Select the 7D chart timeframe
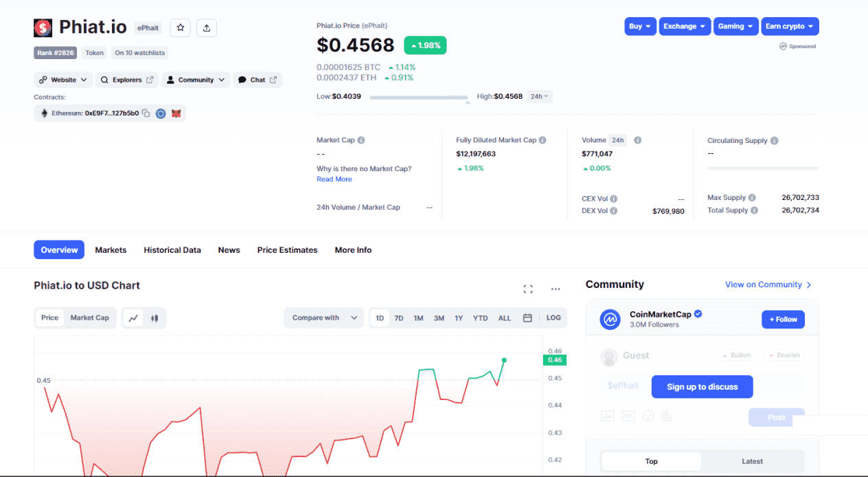The image size is (868, 477). (x=399, y=318)
